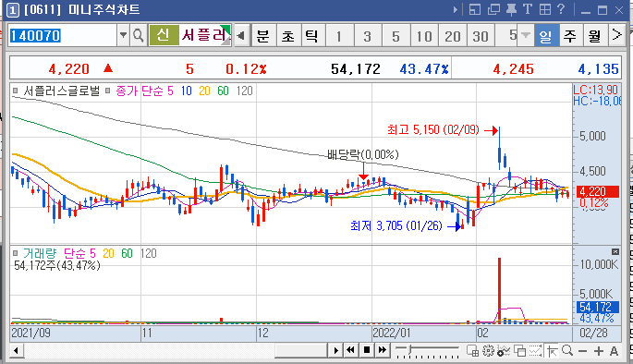Screen dimensions: 633x364
Task: Focus the stock code field 140070
Action: pyautogui.click(x=63, y=35)
